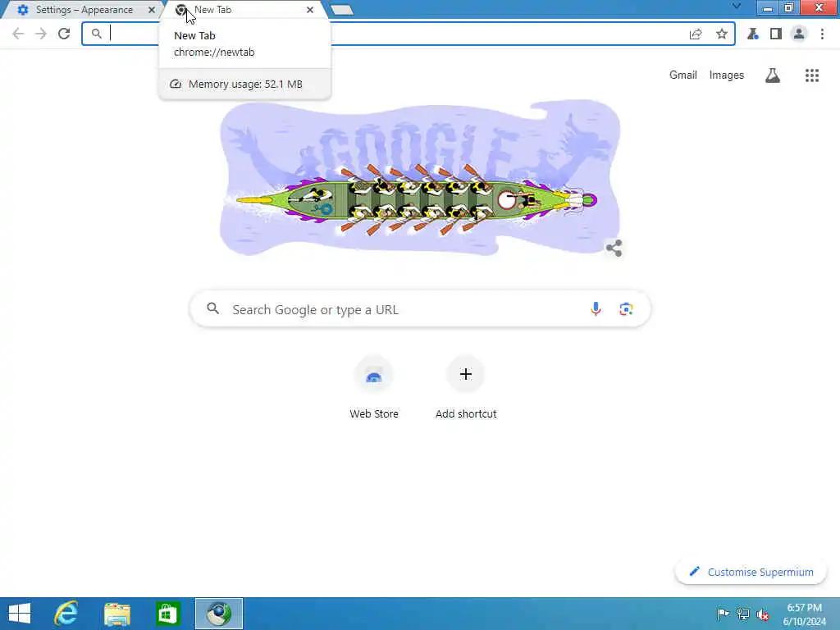Click the Customise Supermium button
840x630 pixels.
tap(751, 572)
